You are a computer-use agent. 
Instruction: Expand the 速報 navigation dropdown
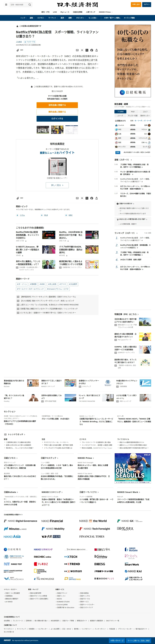[x=32, y=18]
